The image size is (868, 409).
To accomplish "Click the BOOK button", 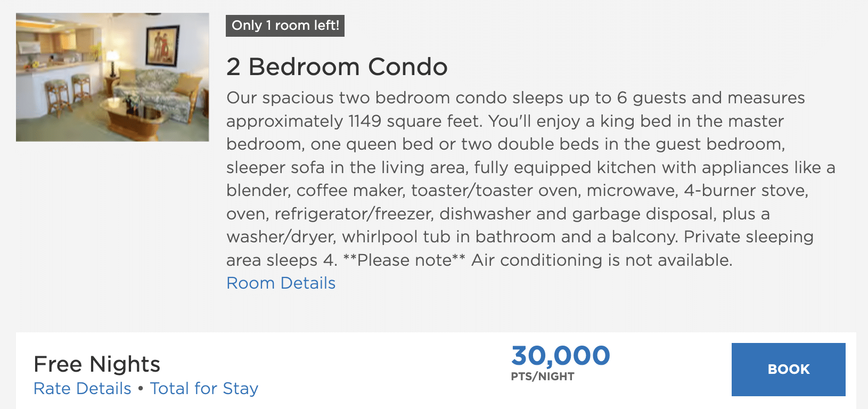I will (788, 369).
